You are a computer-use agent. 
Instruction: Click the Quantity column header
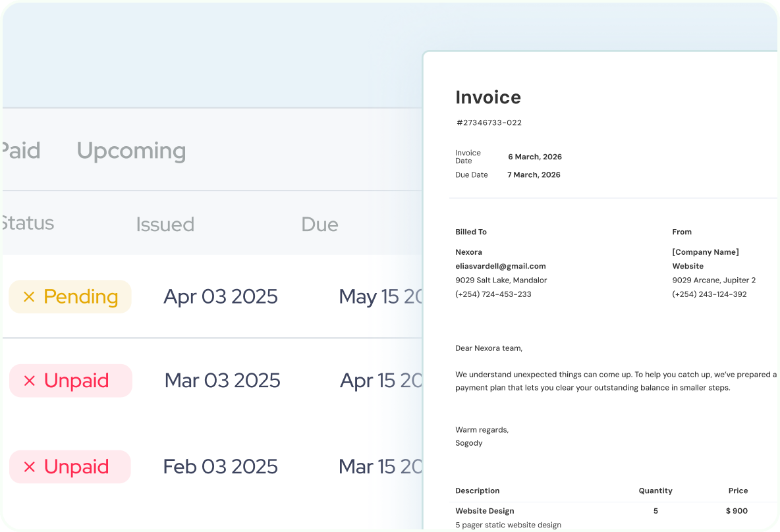655,491
